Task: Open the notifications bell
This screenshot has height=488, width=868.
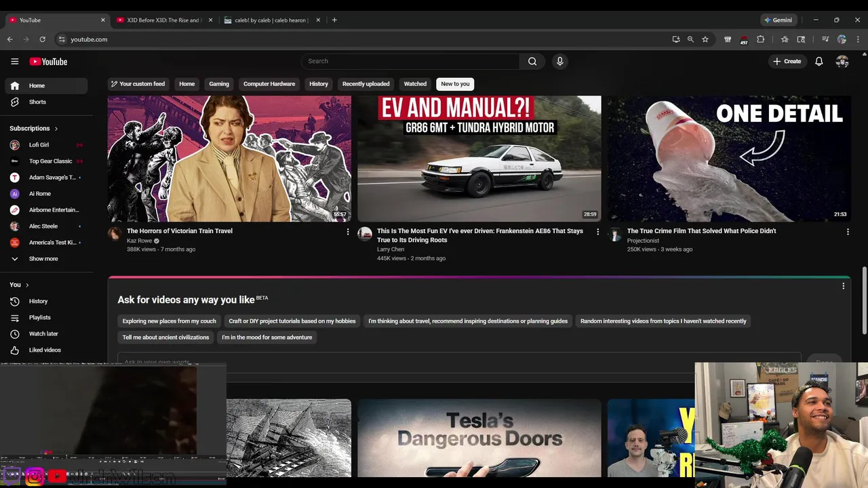Action: pyautogui.click(x=819, y=61)
